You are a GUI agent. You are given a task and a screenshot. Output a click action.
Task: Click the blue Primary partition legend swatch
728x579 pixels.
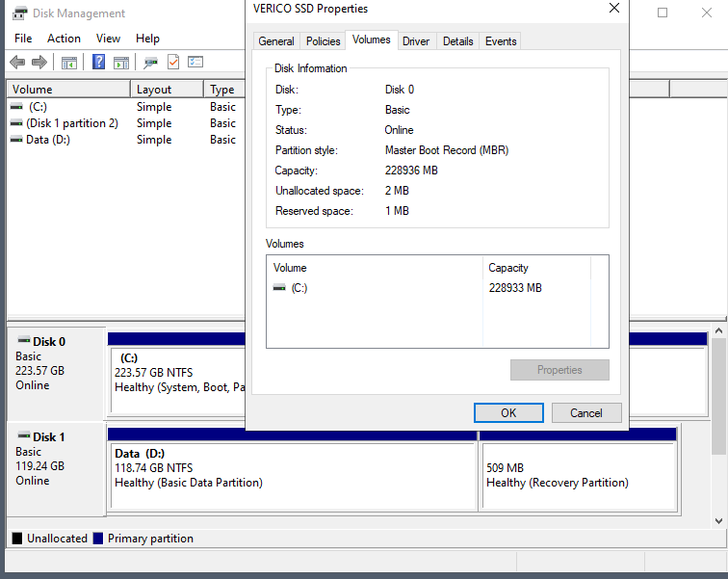(97, 539)
